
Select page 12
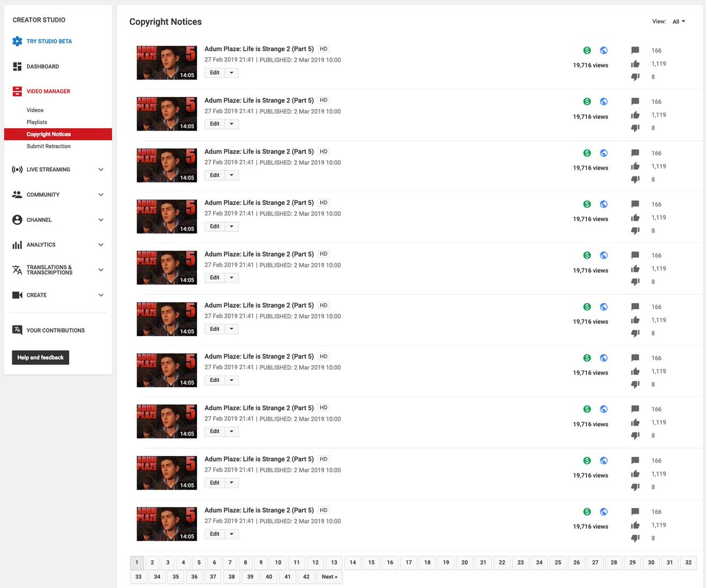coord(315,562)
